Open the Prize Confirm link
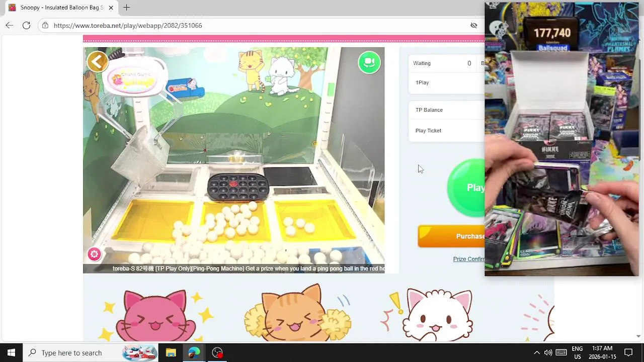Screen dimensions: 644x362 [x=469, y=259]
